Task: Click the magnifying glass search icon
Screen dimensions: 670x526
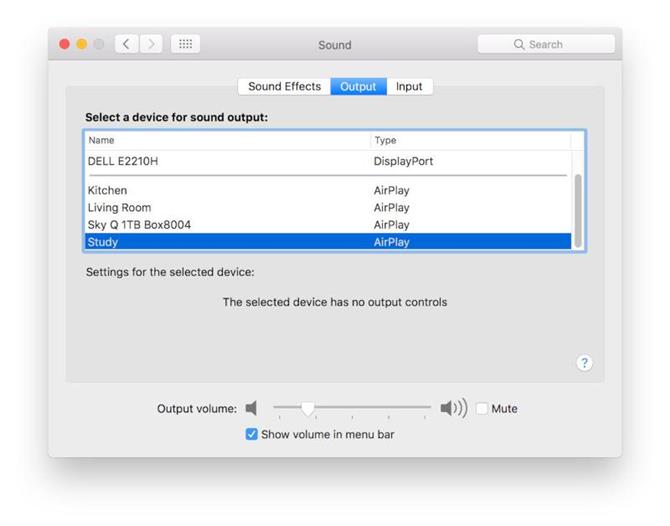Action: [x=519, y=44]
